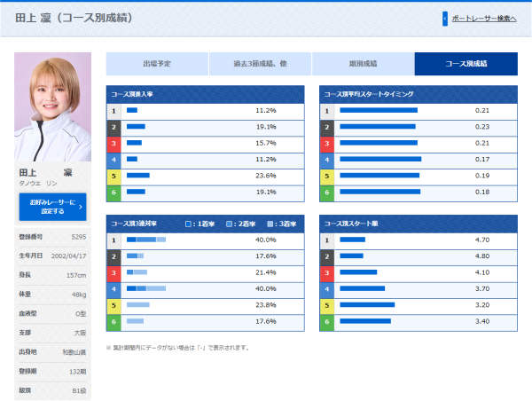
Task: Click the 0.18 start timing value
Action: click(x=482, y=193)
